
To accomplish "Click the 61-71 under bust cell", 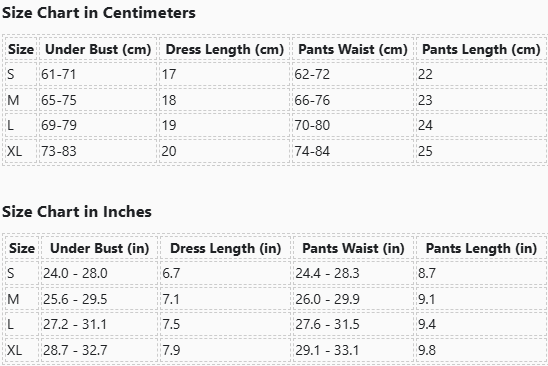I will click(98, 74).
